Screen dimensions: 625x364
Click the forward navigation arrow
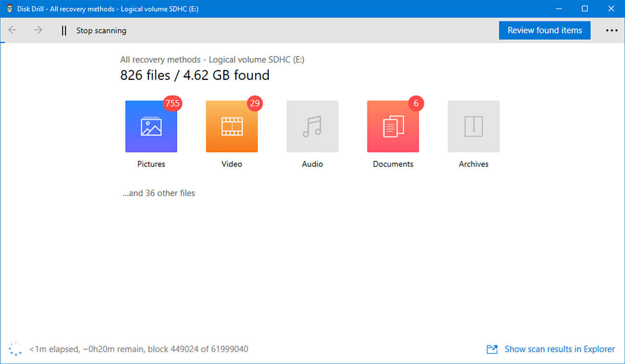[37, 30]
